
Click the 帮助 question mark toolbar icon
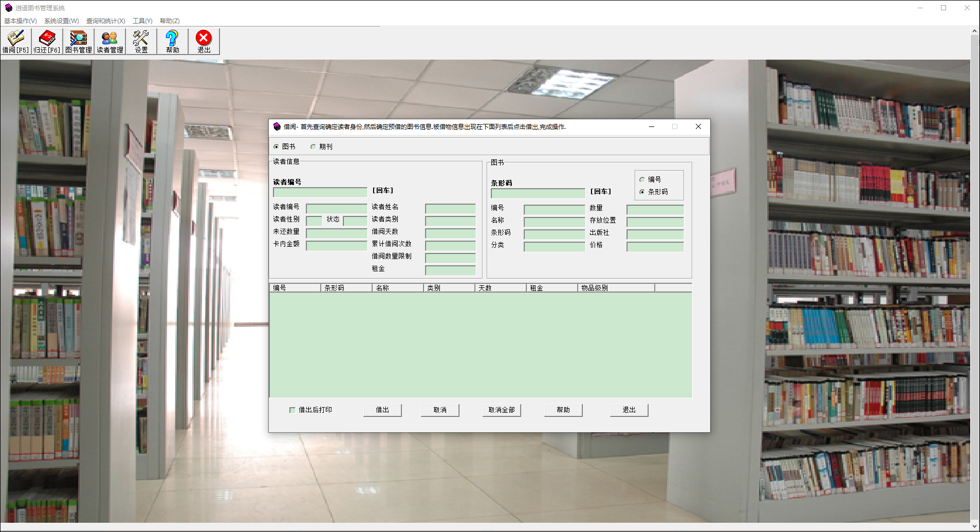tap(172, 41)
